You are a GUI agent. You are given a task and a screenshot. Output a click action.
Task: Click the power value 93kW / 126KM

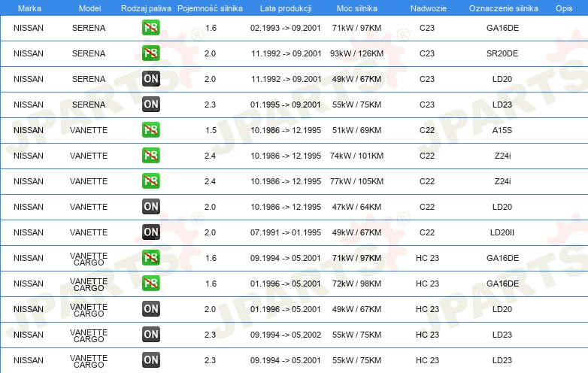pos(356,53)
